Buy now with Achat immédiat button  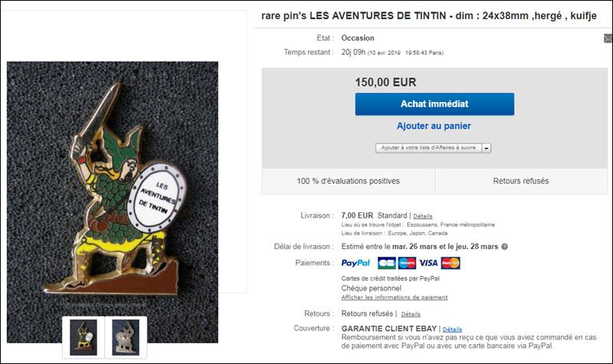coord(434,104)
